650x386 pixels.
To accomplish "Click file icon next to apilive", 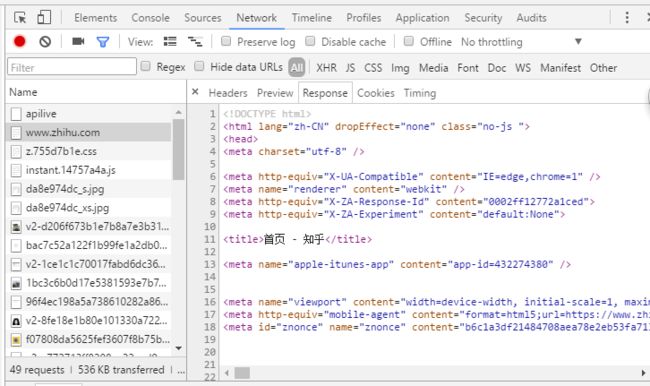I will pyautogui.click(x=16, y=114).
